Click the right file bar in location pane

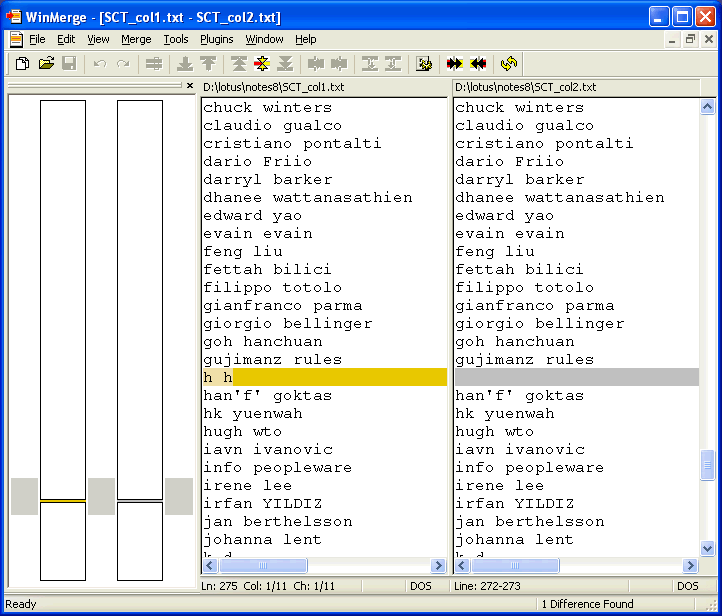click(140, 340)
